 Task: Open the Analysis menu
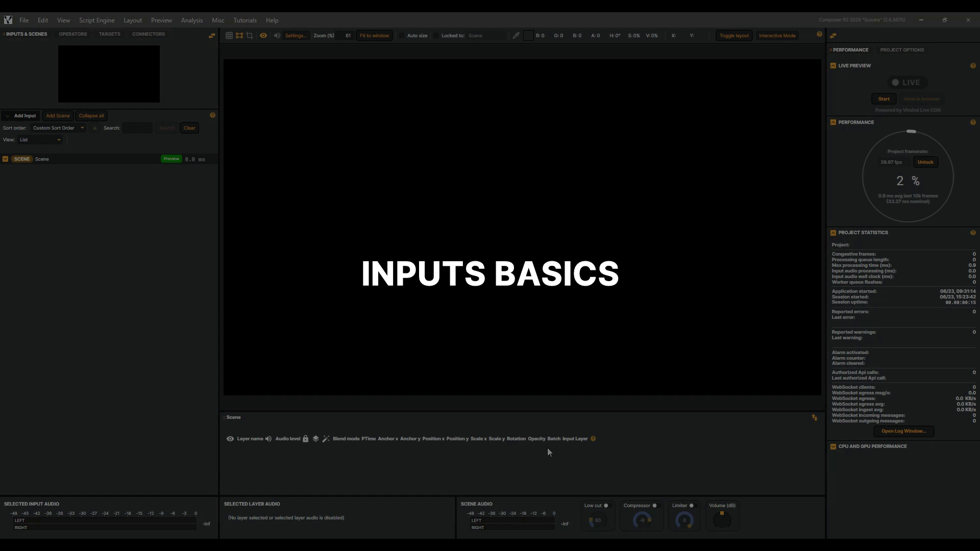click(192, 20)
